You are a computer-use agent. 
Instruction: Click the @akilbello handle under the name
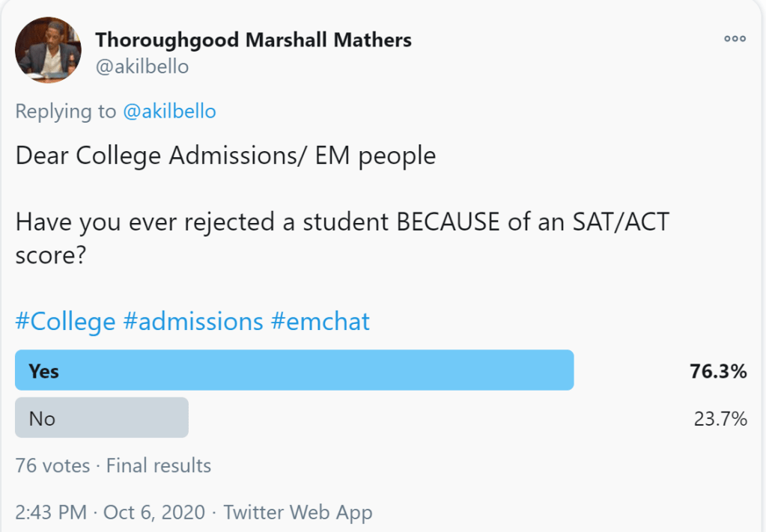(x=142, y=67)
